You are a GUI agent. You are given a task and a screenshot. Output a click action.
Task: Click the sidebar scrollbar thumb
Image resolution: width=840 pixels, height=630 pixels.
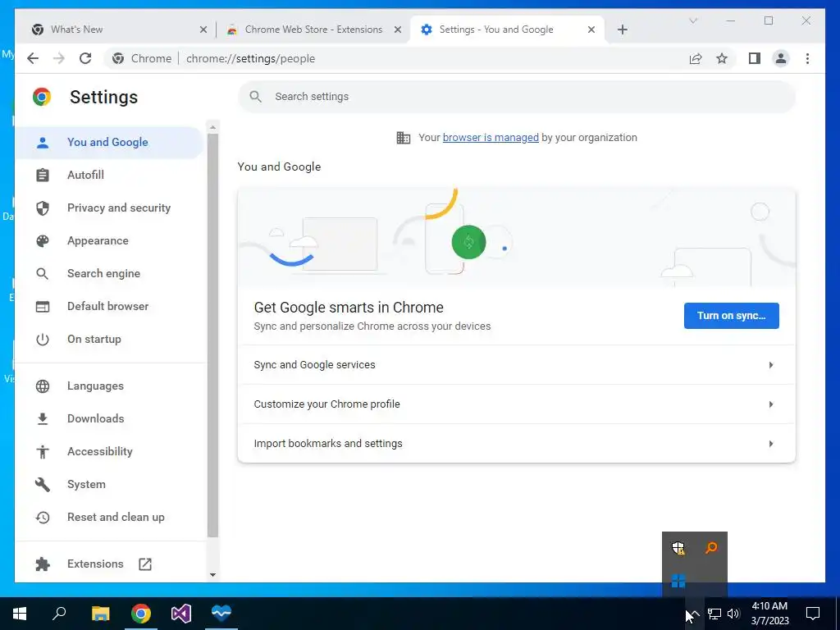[212, 335]
